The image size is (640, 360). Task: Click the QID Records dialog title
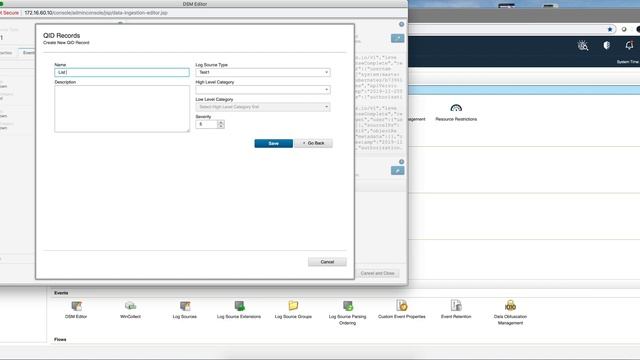tap(62, 36)
